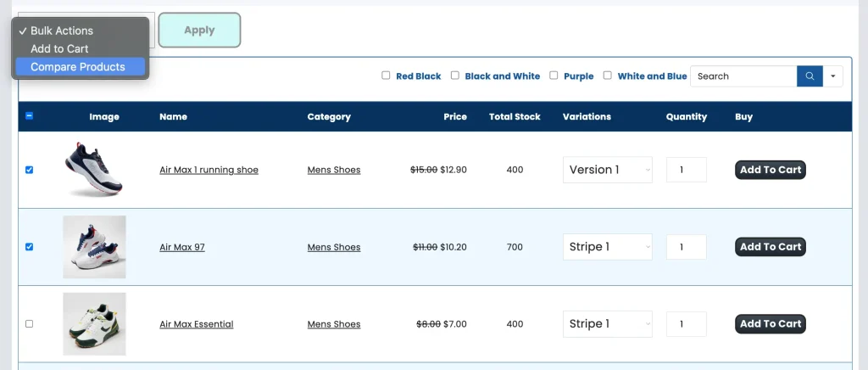Select the Bulk Actions default option
868x370 pixels.
click(x=81, y=31)
